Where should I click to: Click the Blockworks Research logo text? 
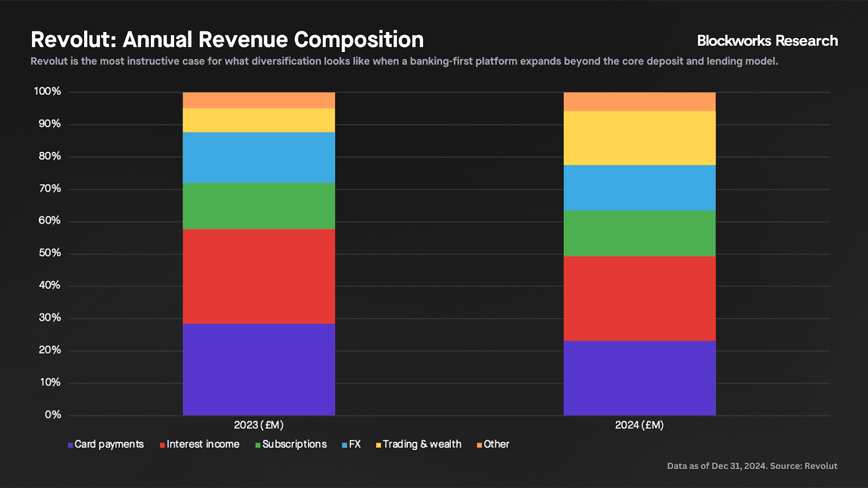767,41
